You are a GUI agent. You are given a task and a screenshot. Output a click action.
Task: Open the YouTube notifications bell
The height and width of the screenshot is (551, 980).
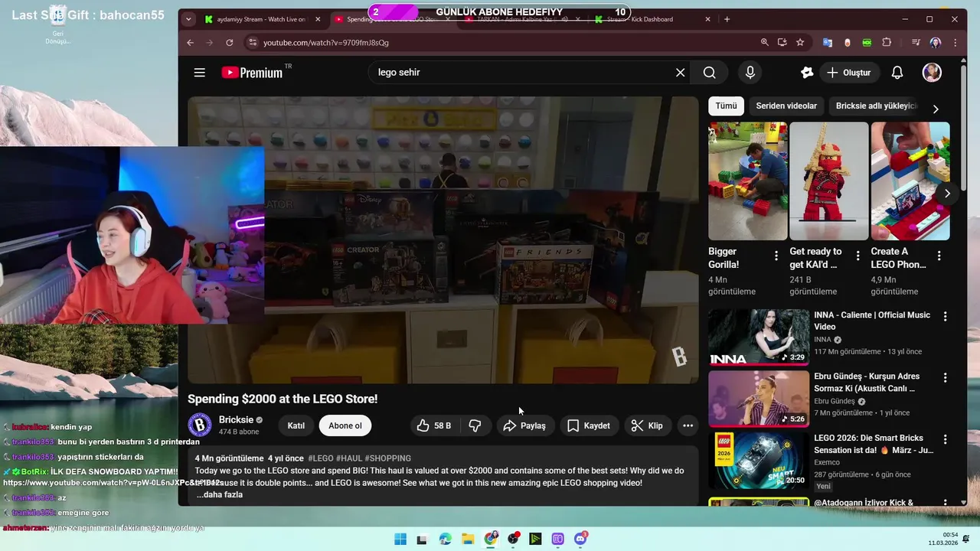pyautogui.click(x=897, y=73)
